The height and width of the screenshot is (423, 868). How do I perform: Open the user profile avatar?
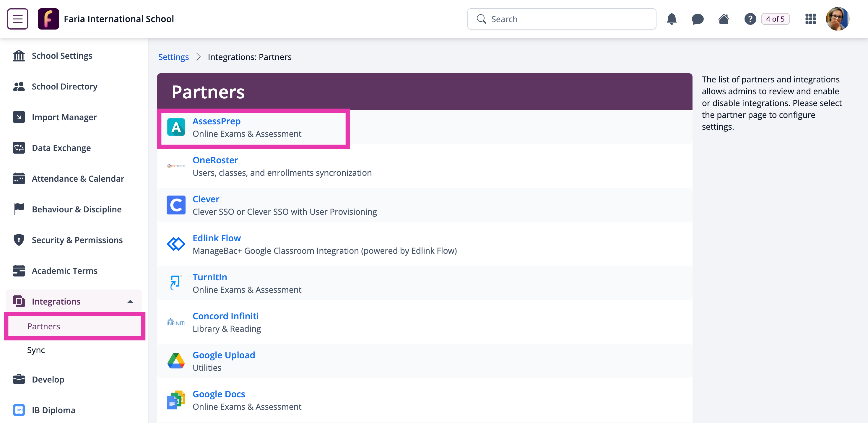837,19
